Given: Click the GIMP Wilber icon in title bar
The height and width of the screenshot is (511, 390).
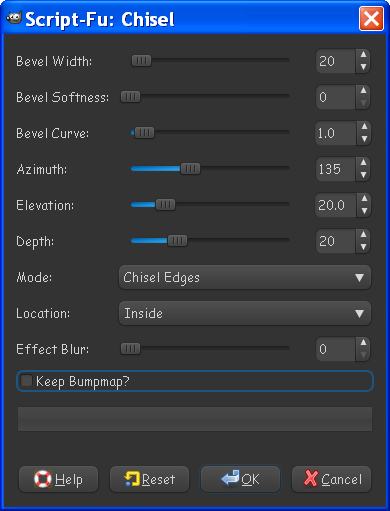Looking at the screenshot, I should 14,18.
